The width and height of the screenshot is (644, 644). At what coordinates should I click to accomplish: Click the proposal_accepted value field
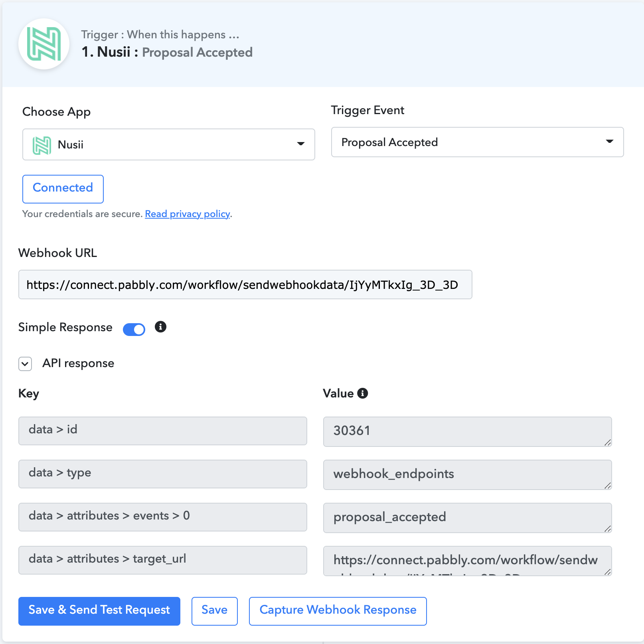(467, 518)
